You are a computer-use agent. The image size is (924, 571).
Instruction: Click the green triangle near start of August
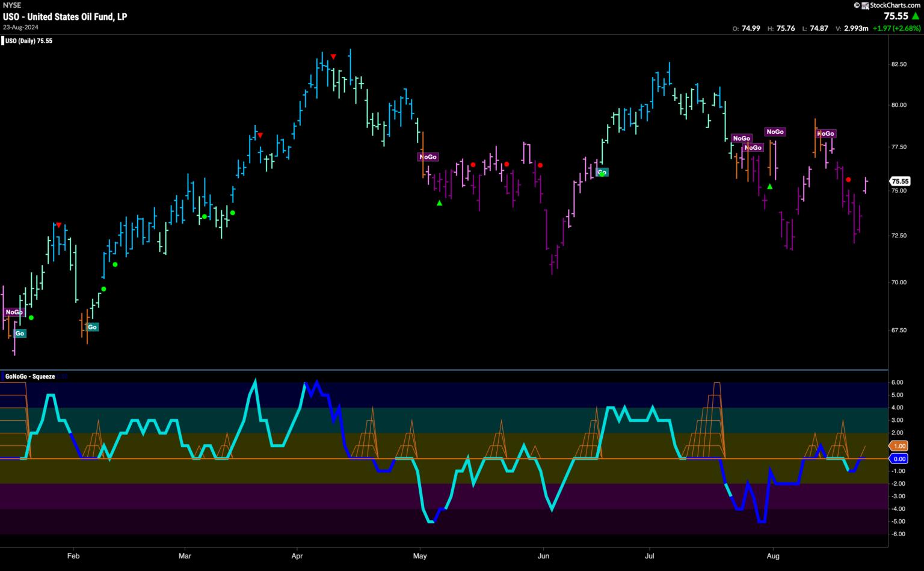pyautogui.click(x=769, y=187)
